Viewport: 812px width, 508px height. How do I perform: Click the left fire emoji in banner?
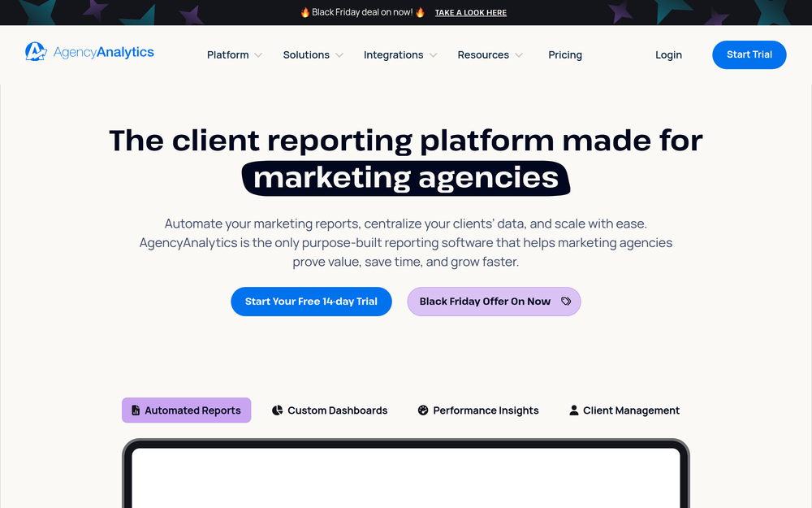coord(305,12)
